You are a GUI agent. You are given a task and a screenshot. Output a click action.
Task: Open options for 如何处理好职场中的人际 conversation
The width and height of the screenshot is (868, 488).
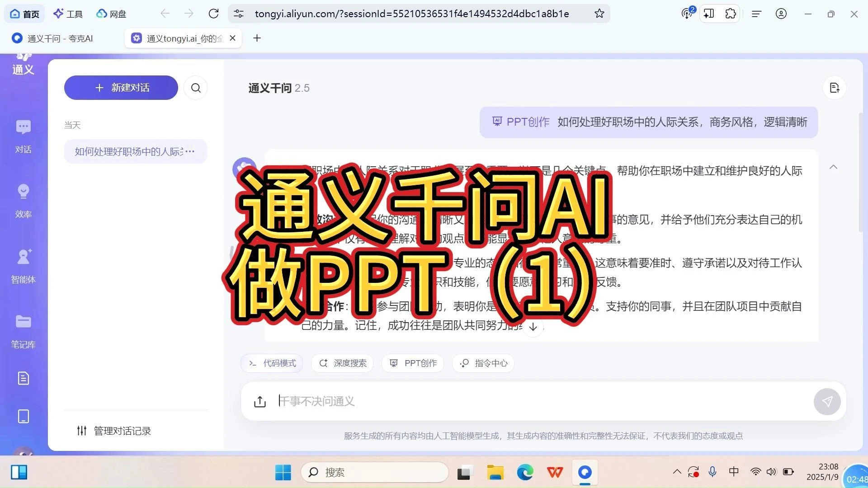[190, 151]
